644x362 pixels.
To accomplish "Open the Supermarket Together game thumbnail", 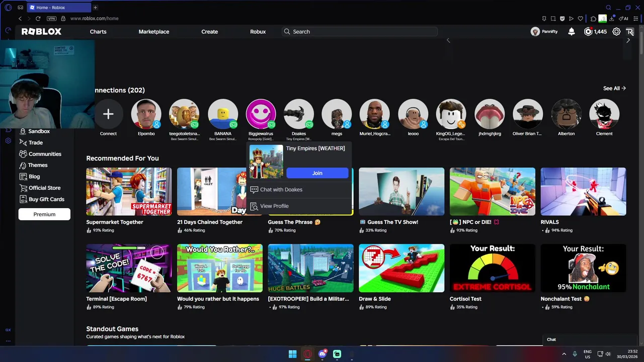I will pos(129,192).
